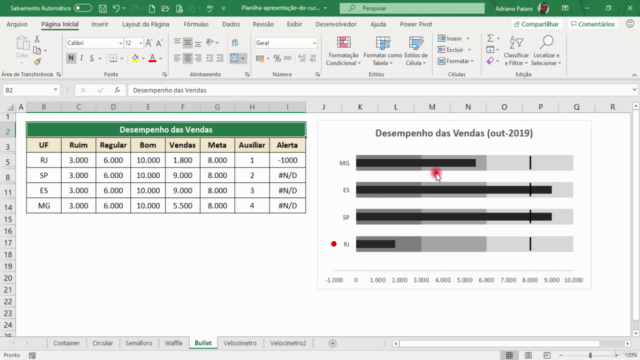Open Formatar como Tabela menu
This screenshot has width=640, height=360.
[382, 51]
